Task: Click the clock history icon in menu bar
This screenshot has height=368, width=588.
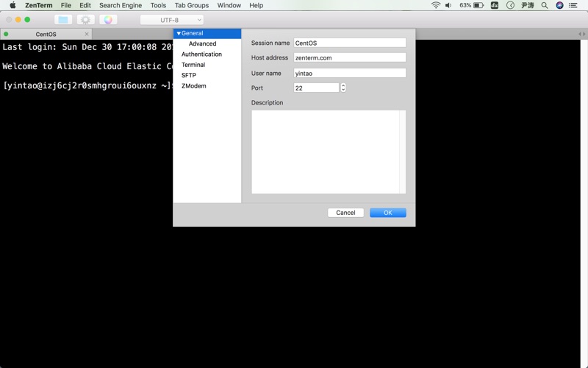Action: click(x=510, y=5)
